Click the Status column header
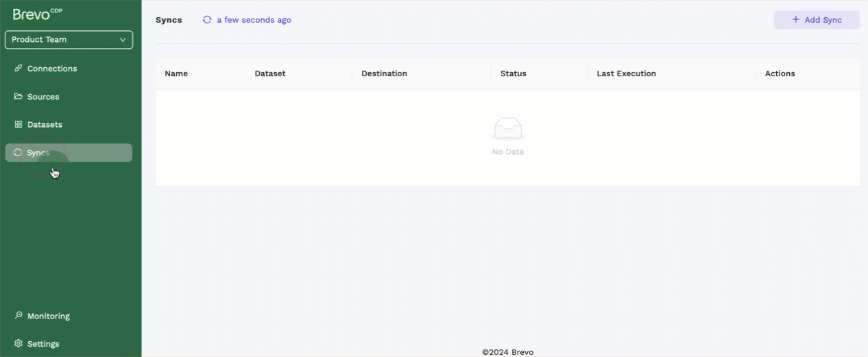This screenshot has width=868, height=357. click(513, 73)
